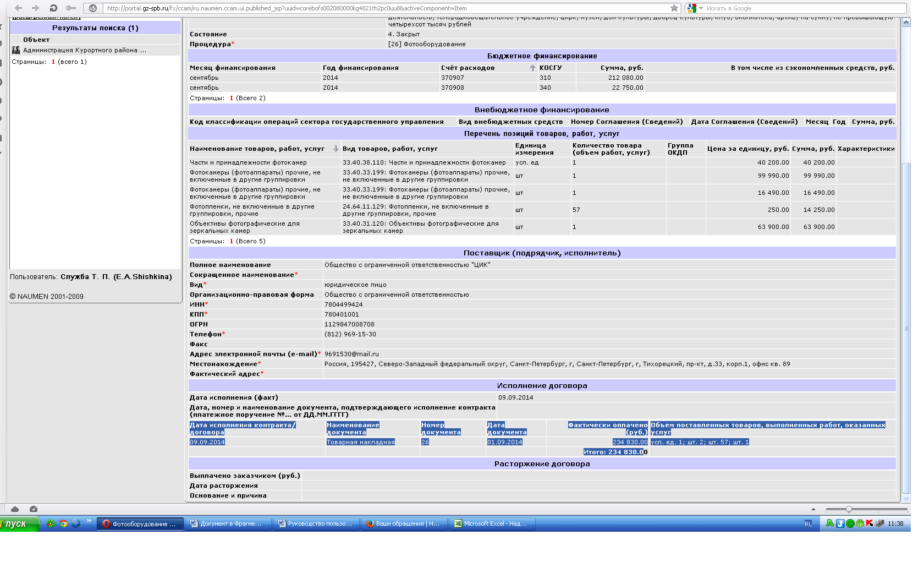The width and height of the screenshot is (924, 578).
Task: Click the up-arrow beside the zoom slider
Action: point(813,509)
